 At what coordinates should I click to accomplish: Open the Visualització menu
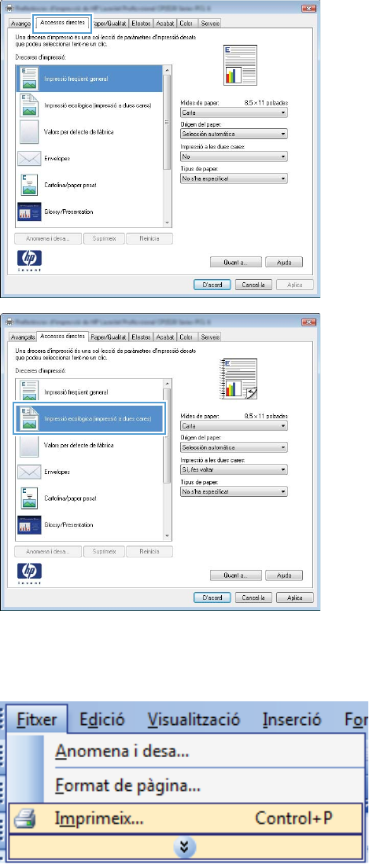point(194,719)
